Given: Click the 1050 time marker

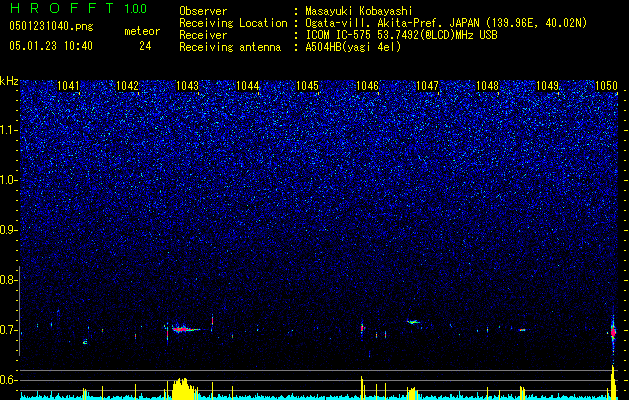Looking at the screenshot, I should click(607, 86).
